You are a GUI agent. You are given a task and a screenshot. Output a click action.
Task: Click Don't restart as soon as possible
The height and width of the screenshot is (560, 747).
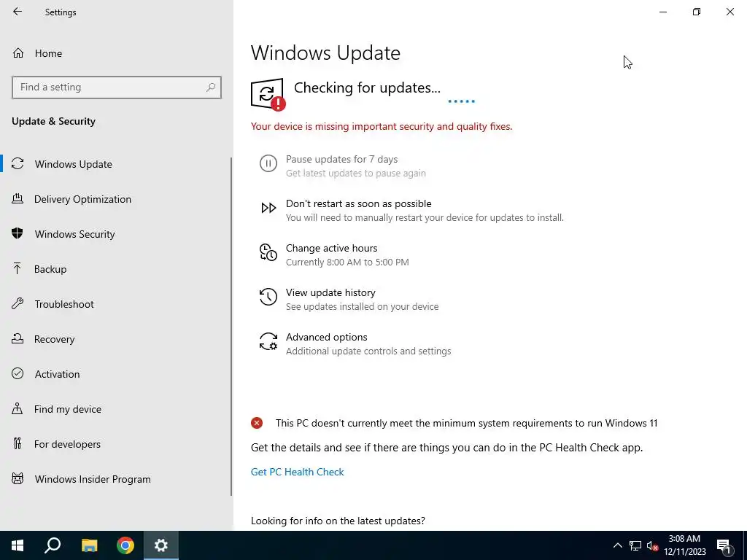click(x=359, y=203)
